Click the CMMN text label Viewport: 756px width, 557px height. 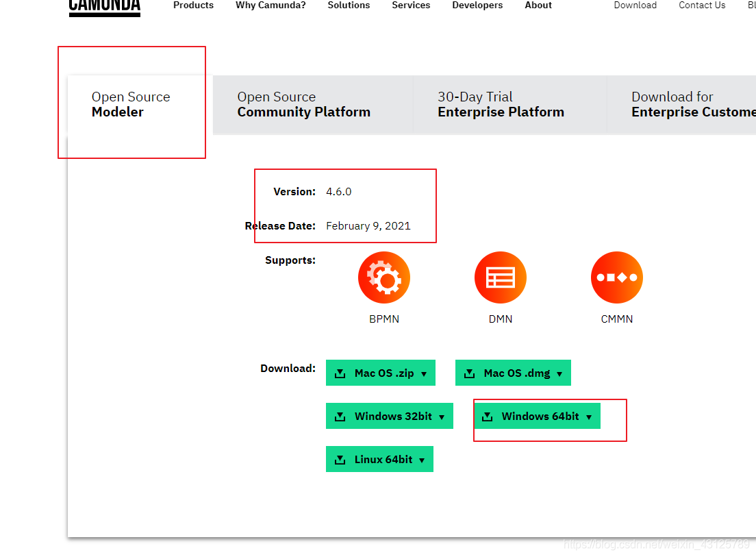(x=617, y=319)
